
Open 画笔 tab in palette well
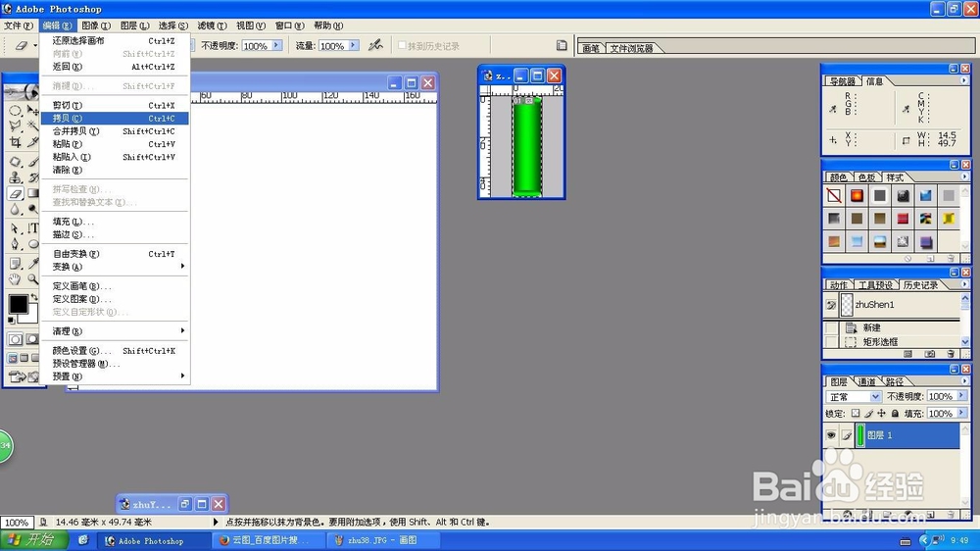[x=591, y=48]
